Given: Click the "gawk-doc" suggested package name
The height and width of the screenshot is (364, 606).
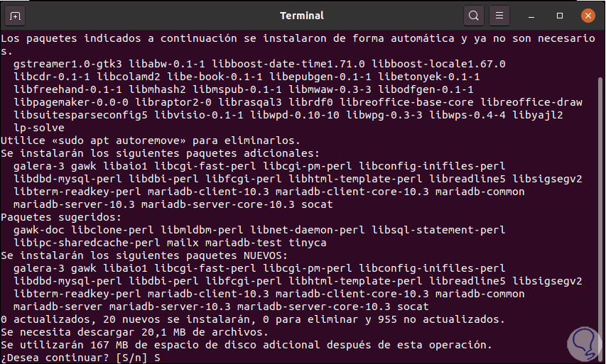Looking at the screenshot, I should tap(39, 230).
